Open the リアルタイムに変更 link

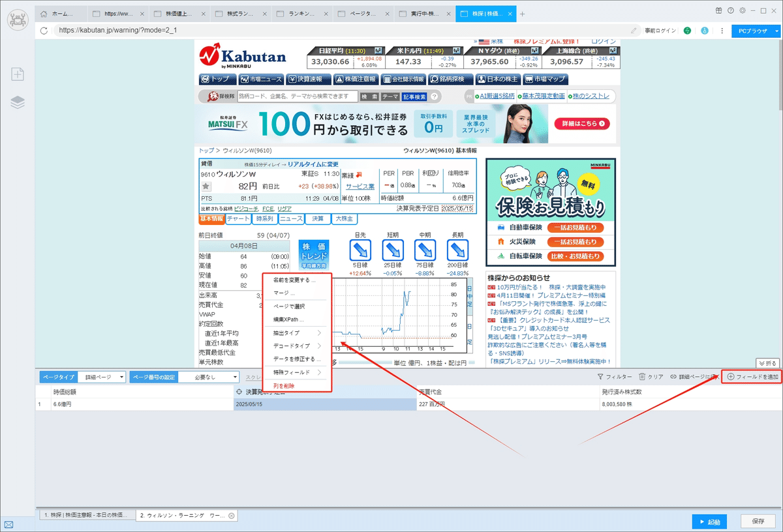[x=313, y=164]
